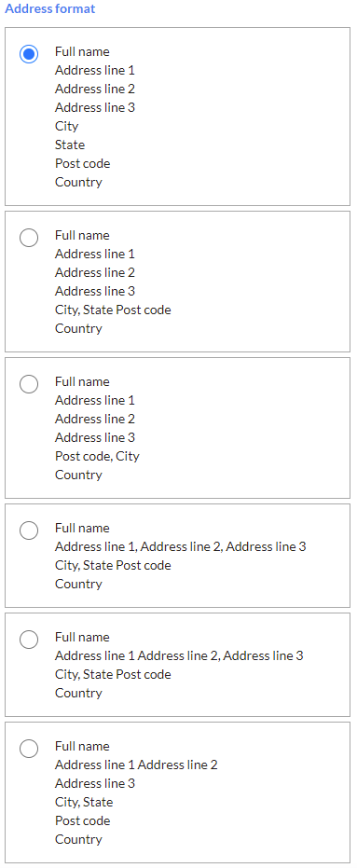Click 'Country' in the Post code, City card
The width and height of the screenshot is (357, 868).
[78, 475]
